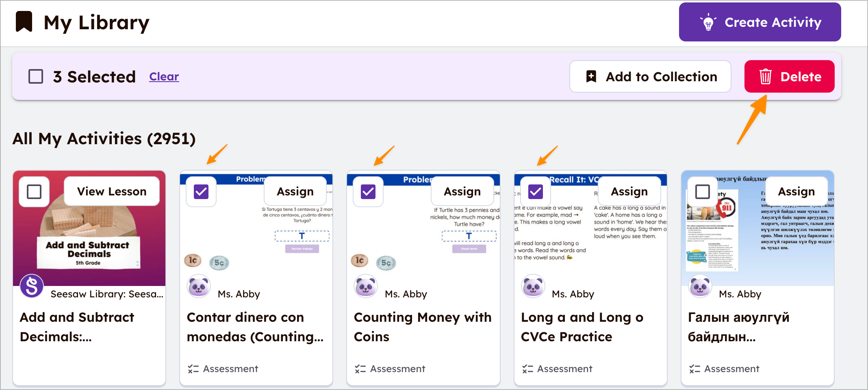The image size is (868, 390).
Task: Click the Assessment icon under Long a CVCe
Action: point(527,369)
